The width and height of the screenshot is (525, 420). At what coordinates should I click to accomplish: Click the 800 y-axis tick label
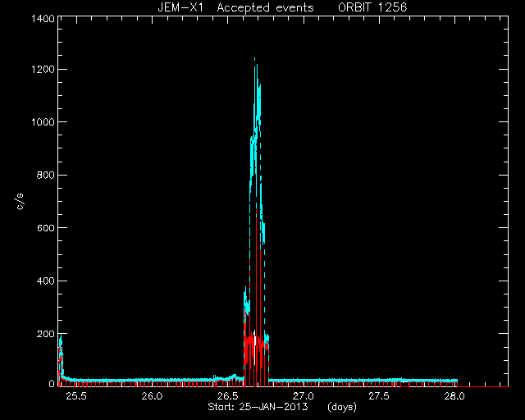pos(45,175)
